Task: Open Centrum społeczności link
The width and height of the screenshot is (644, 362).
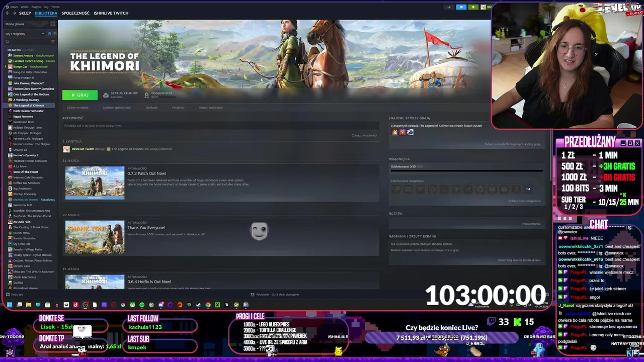Action: point(117,108)
